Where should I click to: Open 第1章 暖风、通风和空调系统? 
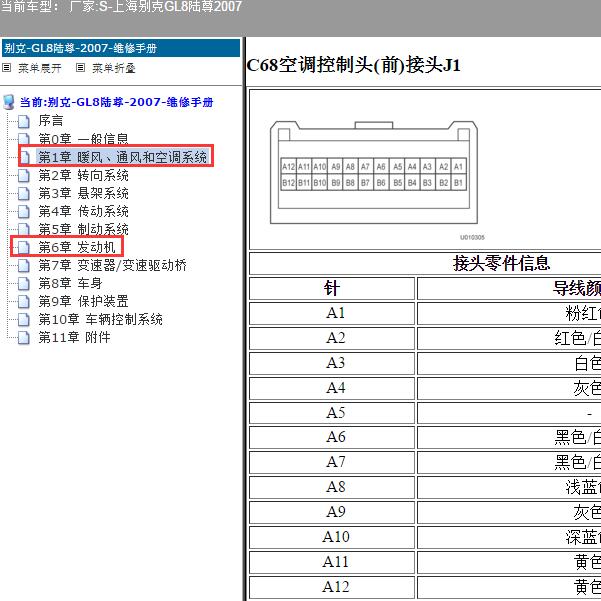(x=122, y=157)
